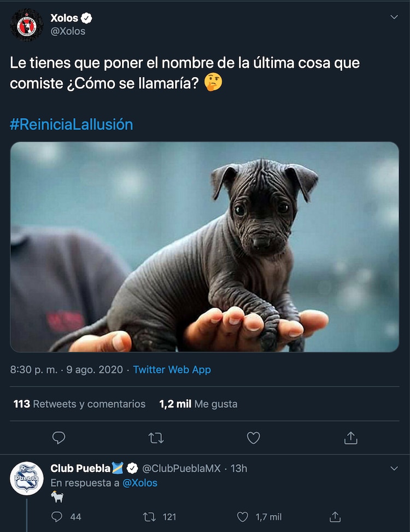Retweet the Xolos tweet
Screen dimensions: 410x532
[156, 437]
